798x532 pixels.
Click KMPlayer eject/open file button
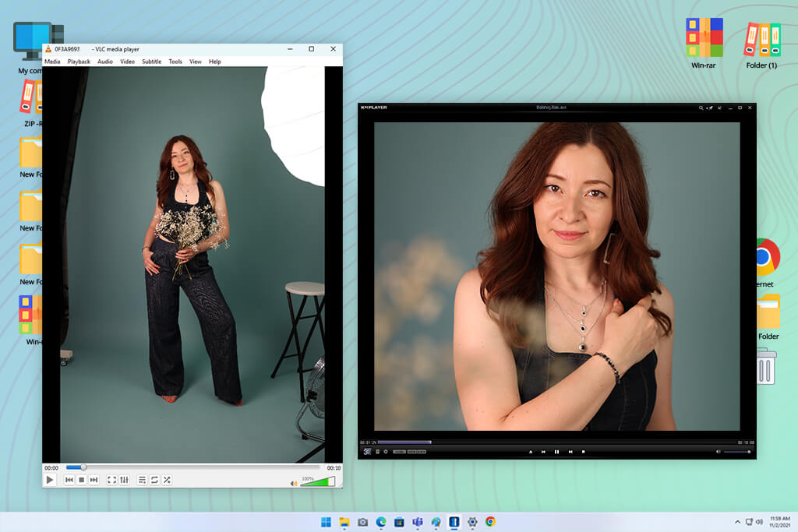[x=531, y=452]
